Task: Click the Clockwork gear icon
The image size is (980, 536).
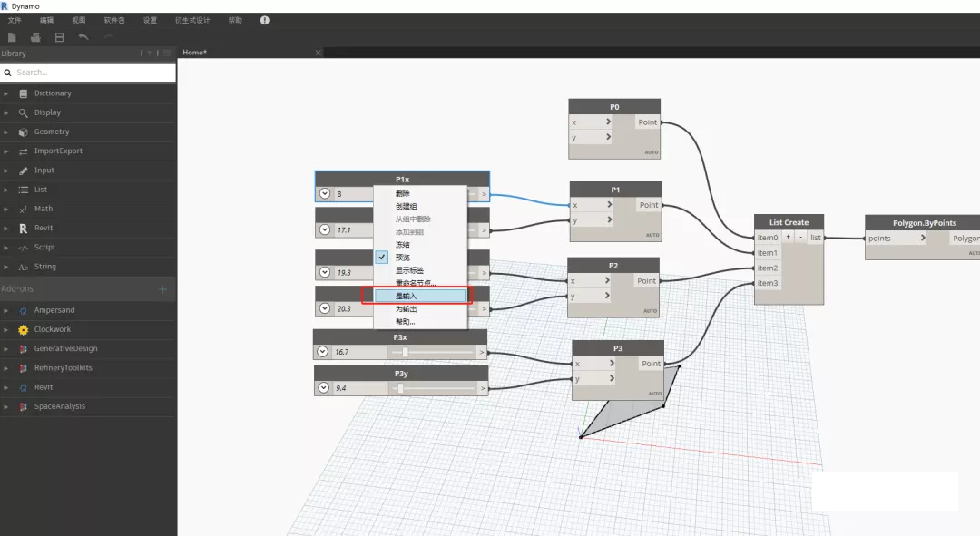Action: pos(23,330)
